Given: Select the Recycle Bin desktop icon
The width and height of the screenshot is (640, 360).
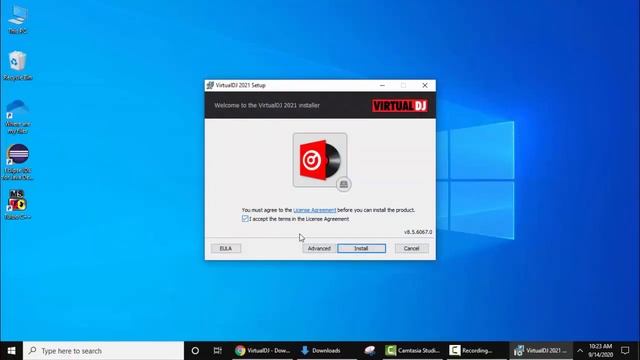Looking at the screenshot, I should [18, 65].
